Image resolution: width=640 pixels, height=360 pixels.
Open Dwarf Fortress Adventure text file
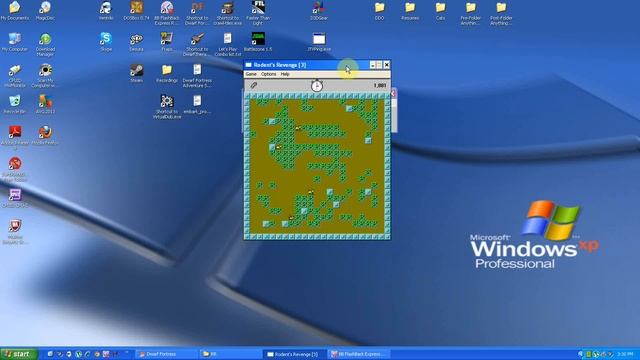pyautogui.click(x=197, y=76)
